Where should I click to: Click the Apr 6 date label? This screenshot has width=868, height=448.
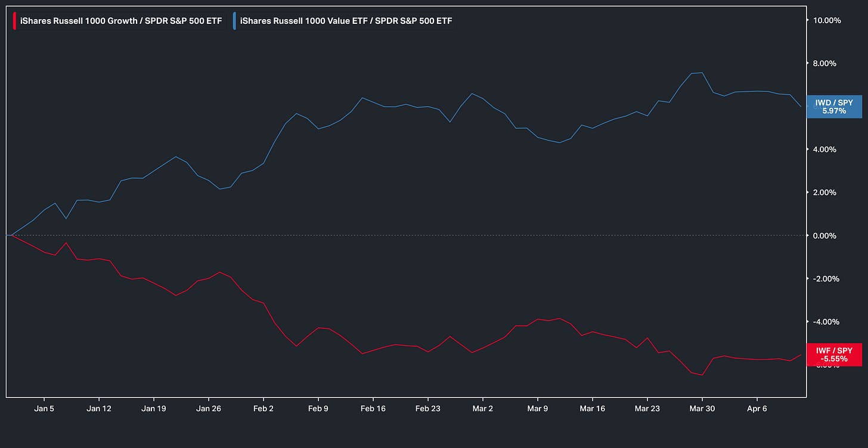click(757, 409)
